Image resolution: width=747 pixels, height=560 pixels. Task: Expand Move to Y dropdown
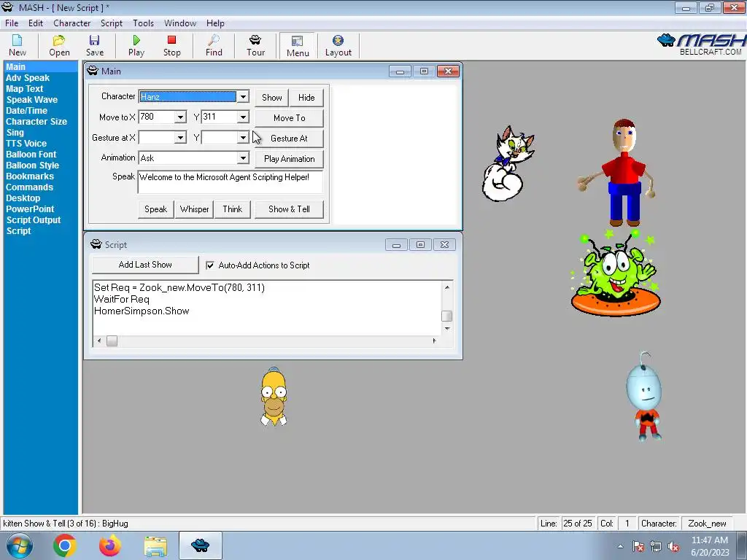[243, 117]
